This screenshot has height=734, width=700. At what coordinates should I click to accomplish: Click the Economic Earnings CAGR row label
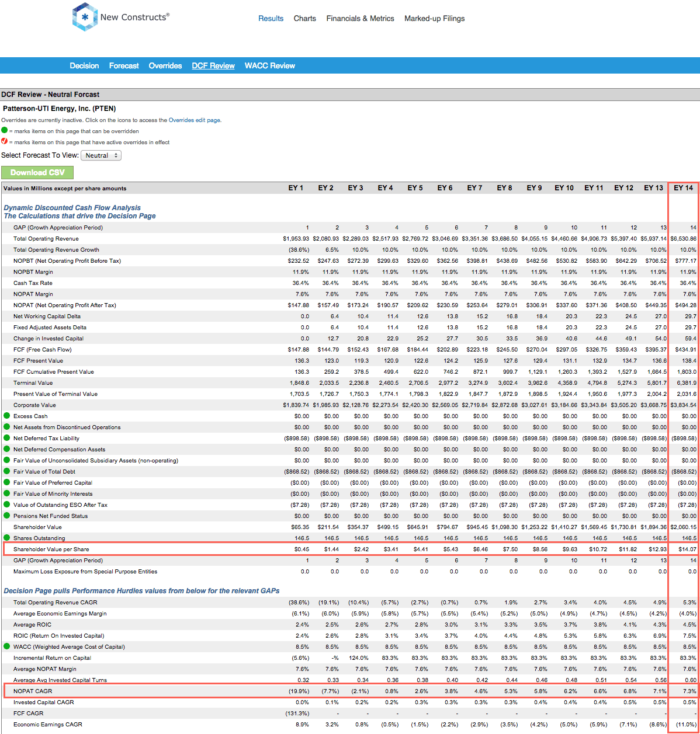point(48,724)
